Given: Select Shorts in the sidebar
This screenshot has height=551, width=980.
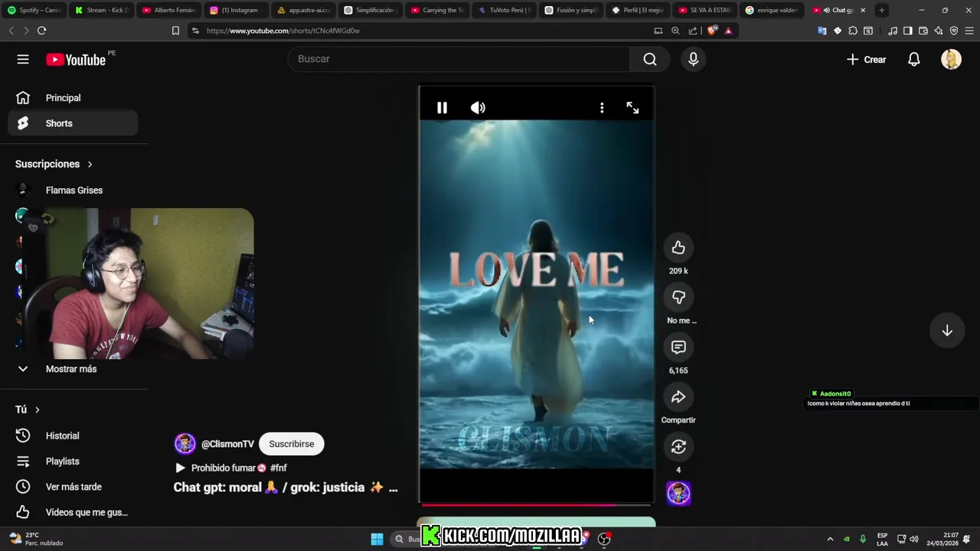Looking at the screenshot, I should (x=73, y=123).
